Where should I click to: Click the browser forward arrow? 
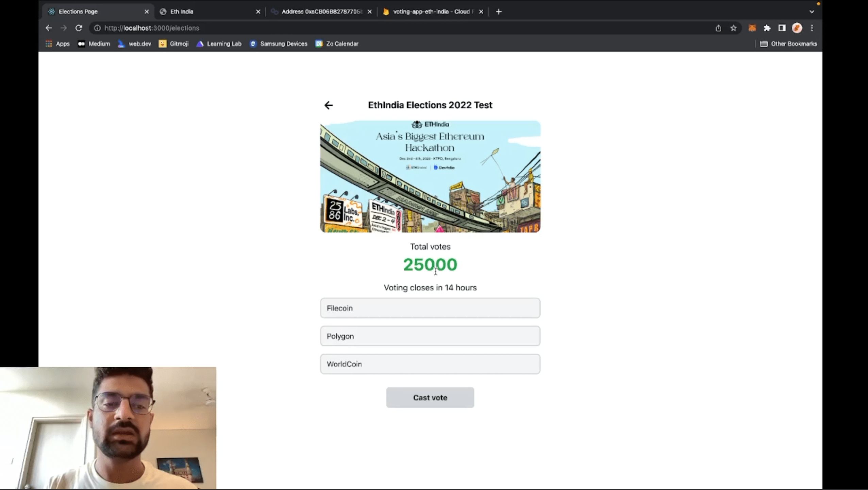tap(64, 28)
